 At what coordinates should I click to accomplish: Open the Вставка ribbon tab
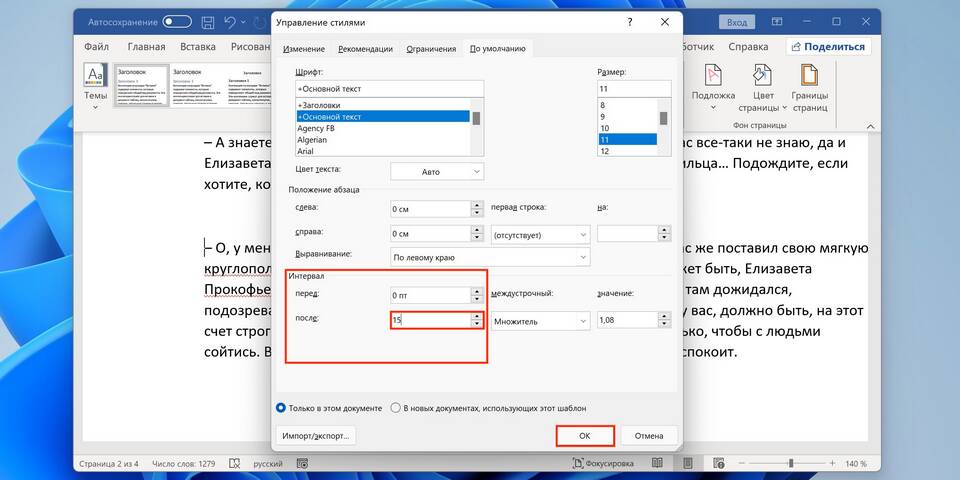click(198, 47)
